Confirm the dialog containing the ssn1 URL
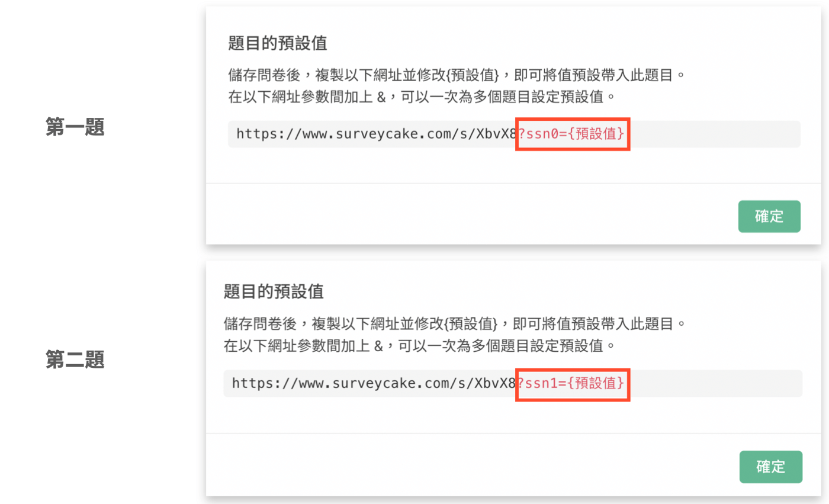Image resolution: width=829 pixels, height=504 pixels. [770, 467]
